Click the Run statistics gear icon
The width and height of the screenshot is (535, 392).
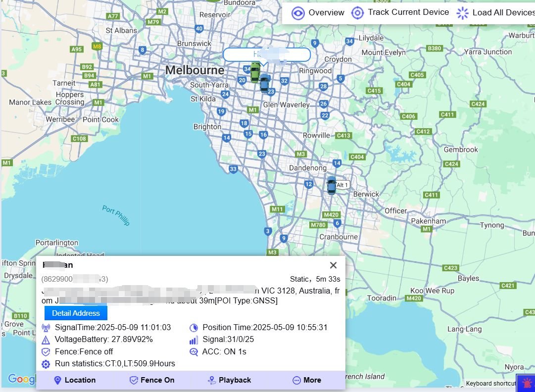click(46, 364)
